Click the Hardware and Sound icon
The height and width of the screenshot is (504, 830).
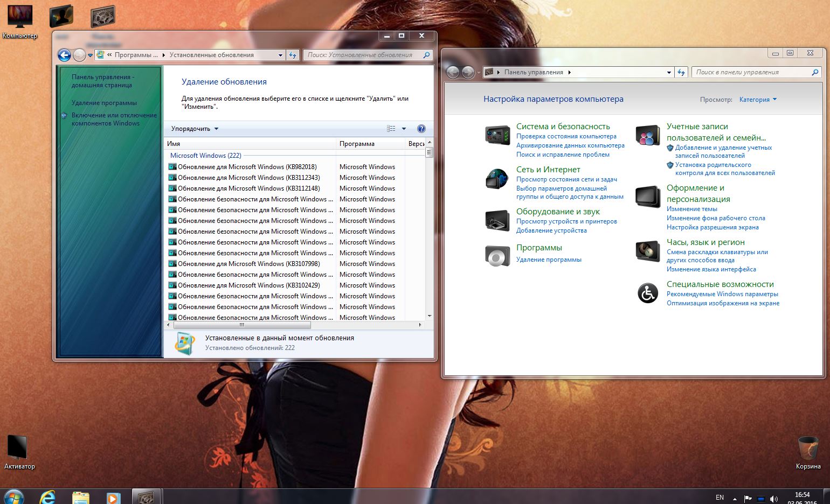click(x=497, y=220)
